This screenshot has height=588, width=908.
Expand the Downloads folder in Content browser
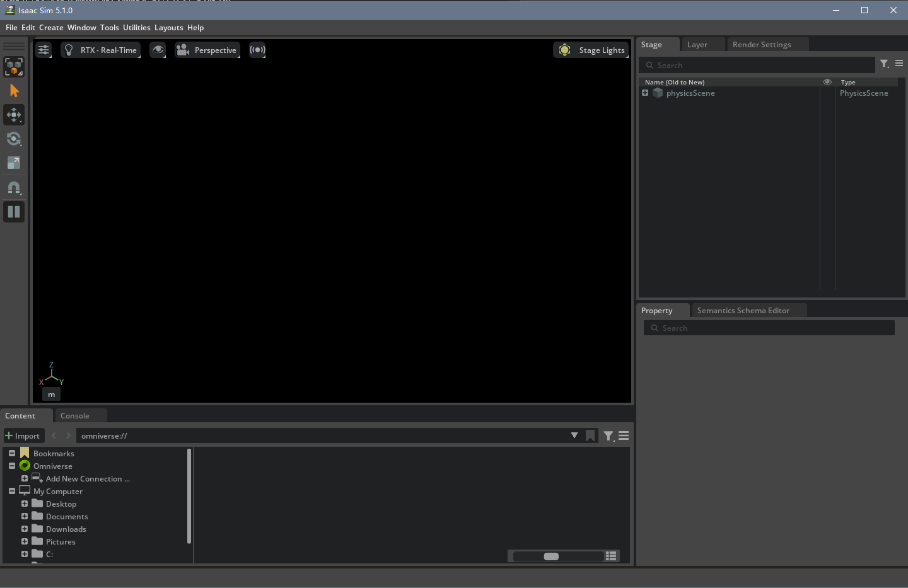pyautogui.click(x=25, y=529)
